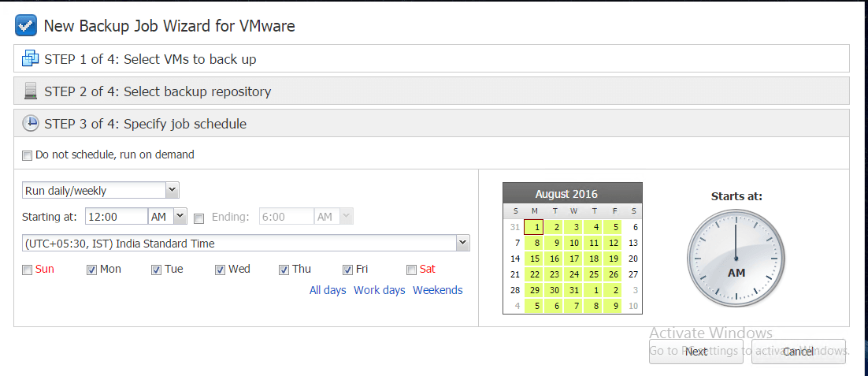Open STEP 2 of 4 backup repository section

click(158, 91)
